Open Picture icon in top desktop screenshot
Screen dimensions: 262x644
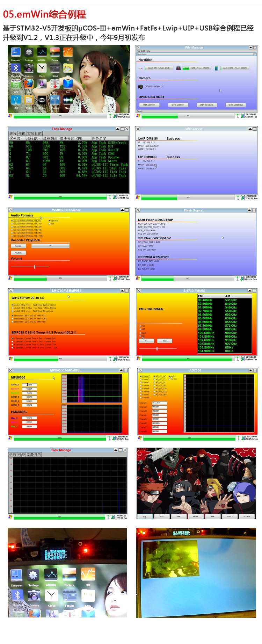point(55,52)
